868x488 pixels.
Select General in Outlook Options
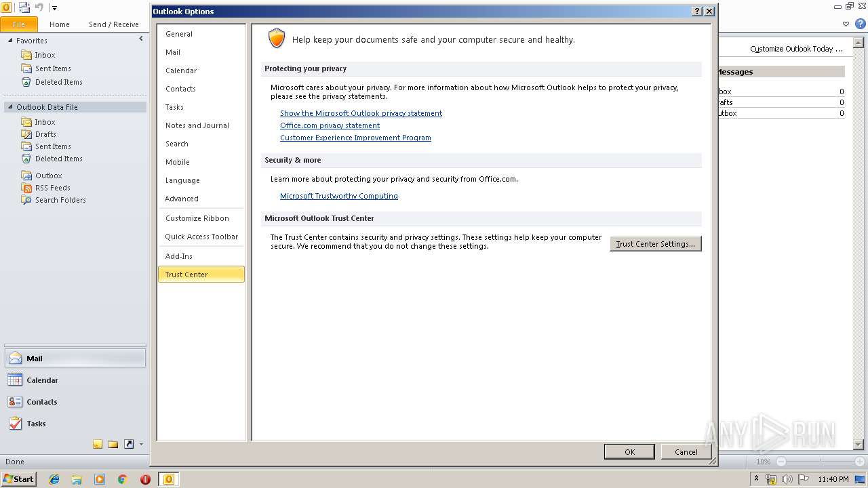click(201, 34)
